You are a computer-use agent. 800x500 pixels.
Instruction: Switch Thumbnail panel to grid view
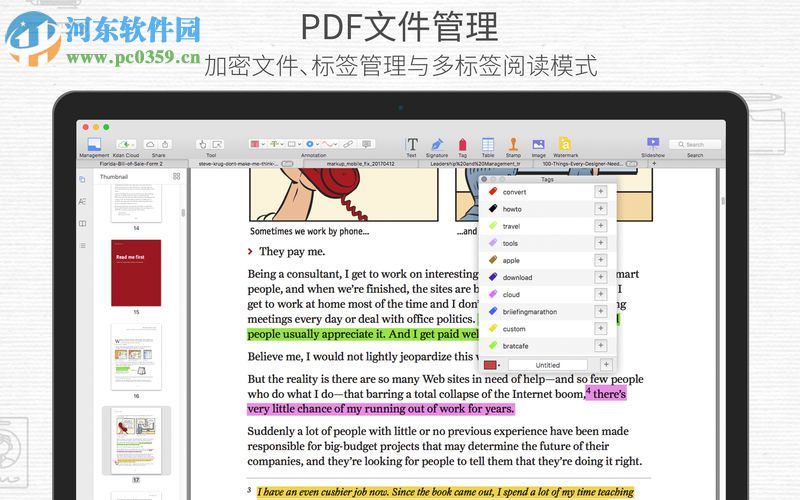tap(177, 176)
